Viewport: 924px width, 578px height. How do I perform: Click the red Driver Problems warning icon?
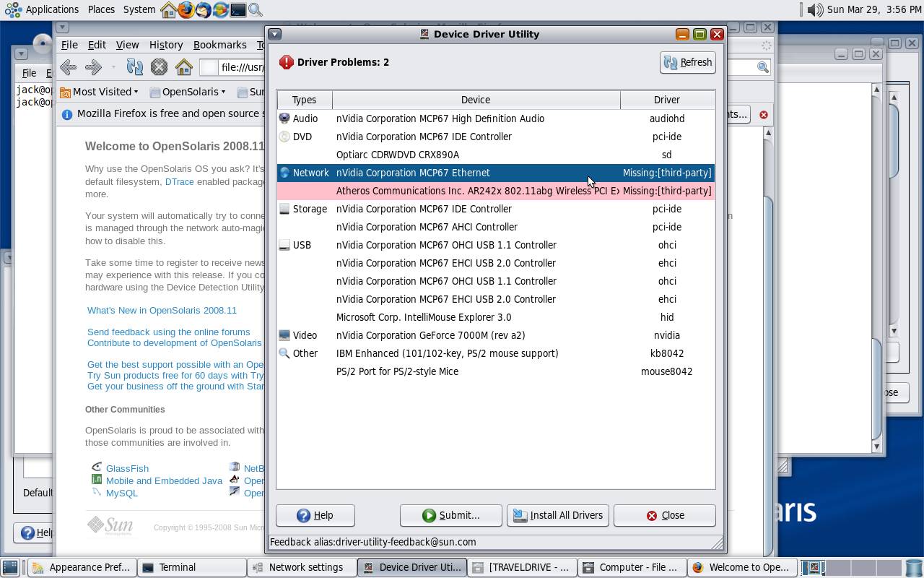tap(287, 62)
